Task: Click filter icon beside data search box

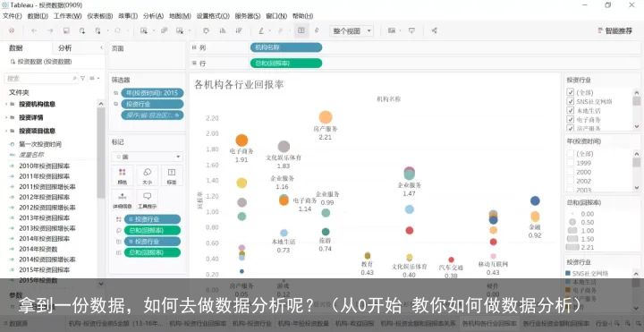Action: [82, 78]
